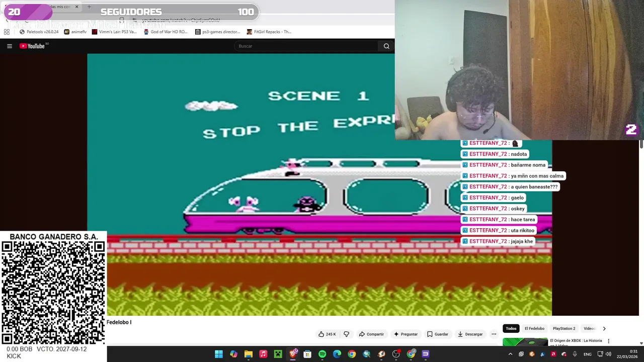Click the Compartir share button
Viewport: 644px width, 362px height.
(371, 334)
